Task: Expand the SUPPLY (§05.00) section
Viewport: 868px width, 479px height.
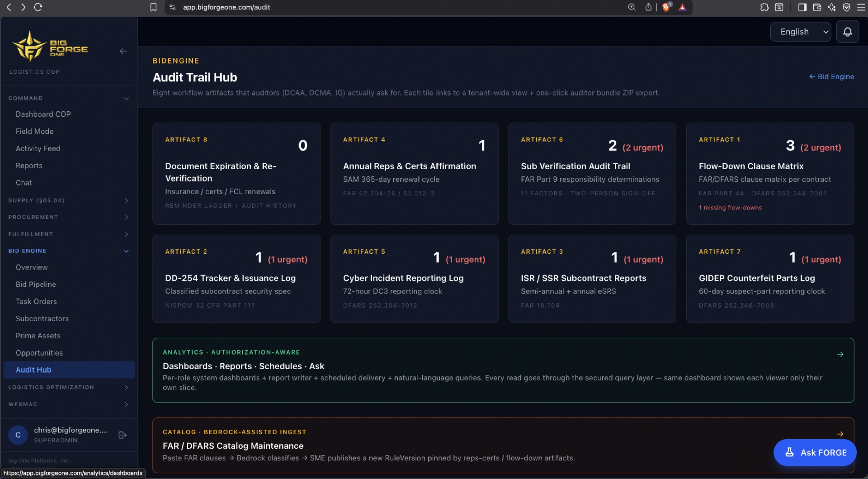Action: click(x=69, y=200)
